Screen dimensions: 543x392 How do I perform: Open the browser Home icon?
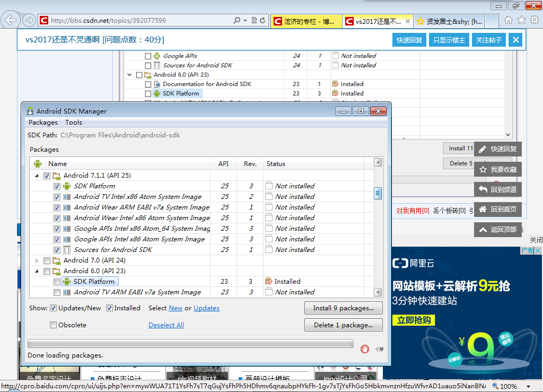[509, 20]
